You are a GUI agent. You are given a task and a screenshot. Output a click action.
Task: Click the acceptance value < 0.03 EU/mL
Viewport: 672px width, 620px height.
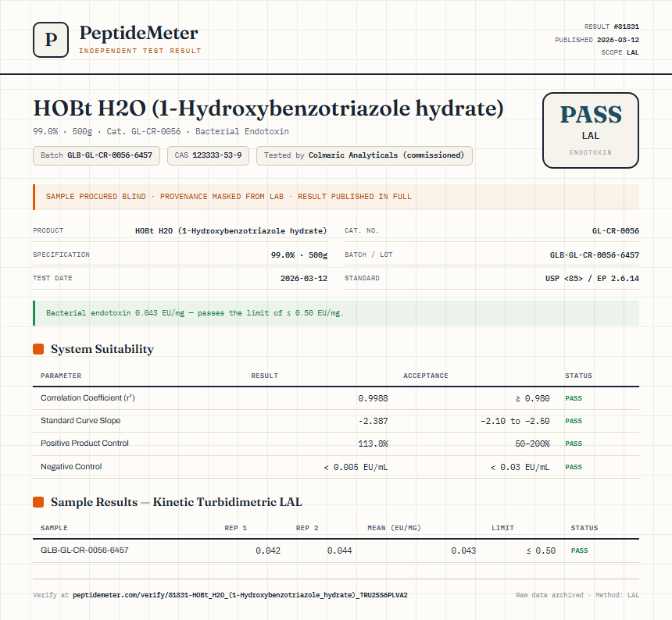(x=520, y=467)
